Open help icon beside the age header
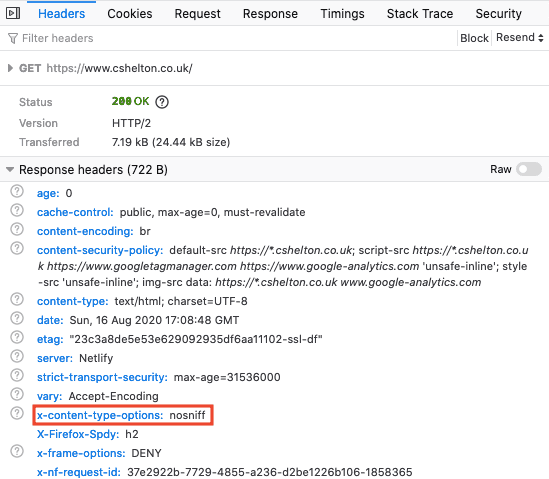549x479 pixels. 17,192
